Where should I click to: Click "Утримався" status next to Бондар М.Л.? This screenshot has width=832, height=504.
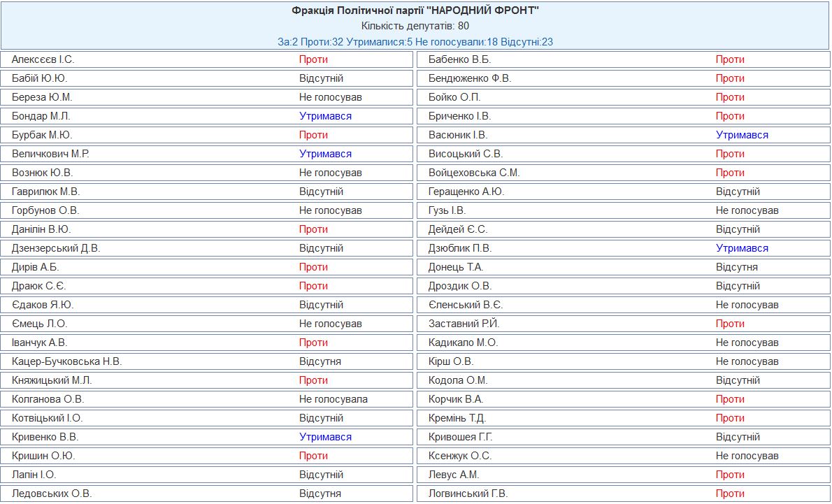(x=325, y=116)
